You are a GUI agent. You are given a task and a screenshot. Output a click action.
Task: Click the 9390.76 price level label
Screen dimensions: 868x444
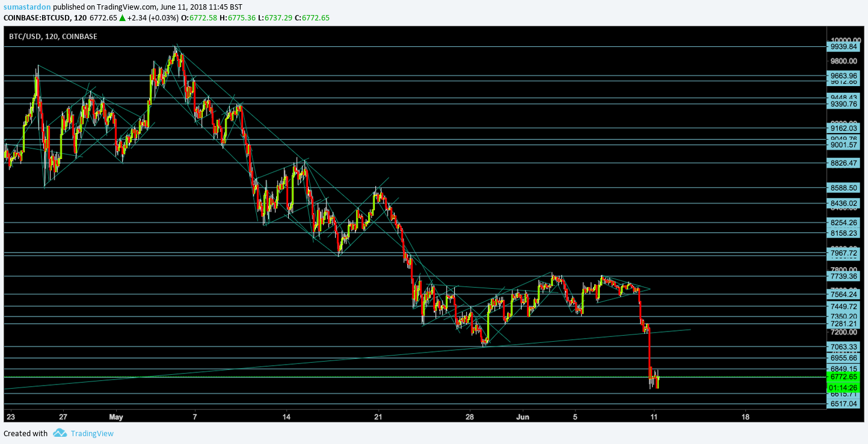tap(843, 104)
